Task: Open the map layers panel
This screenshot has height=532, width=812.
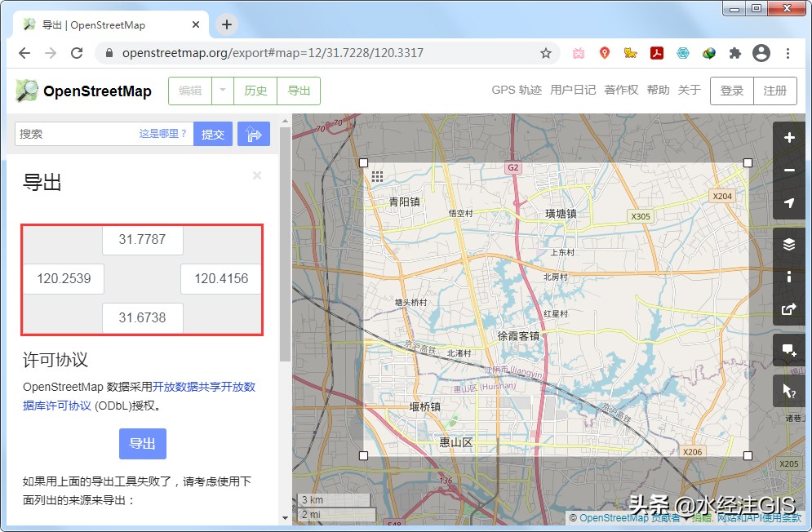Action: [788, 244]
